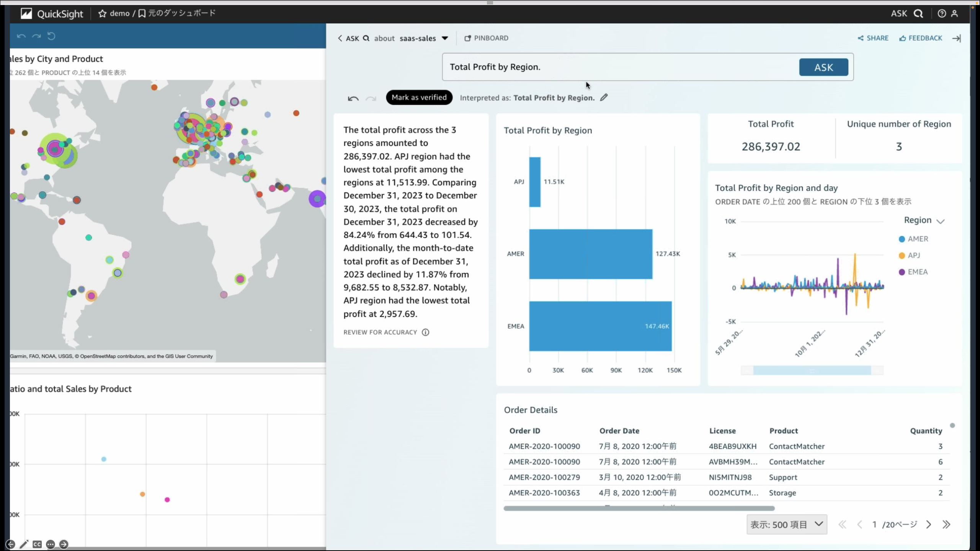
Task: Undo the last question with curved arrow
Action: (353, 98)
